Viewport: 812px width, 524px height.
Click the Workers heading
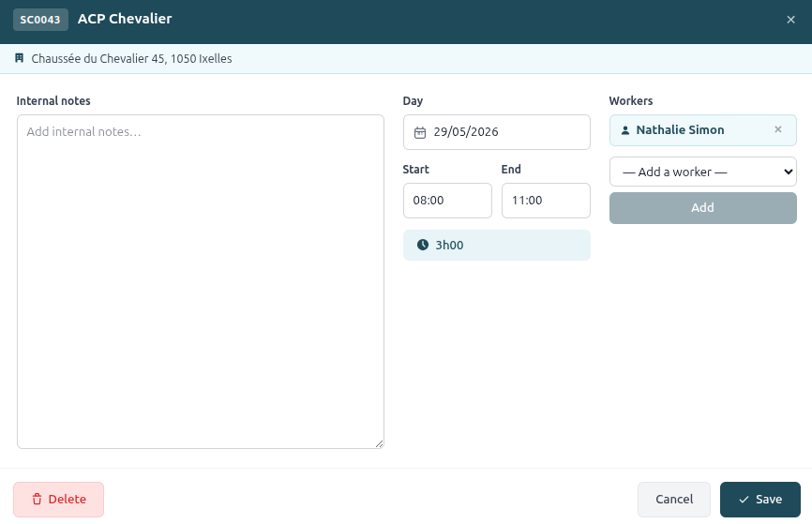(631, 101)
